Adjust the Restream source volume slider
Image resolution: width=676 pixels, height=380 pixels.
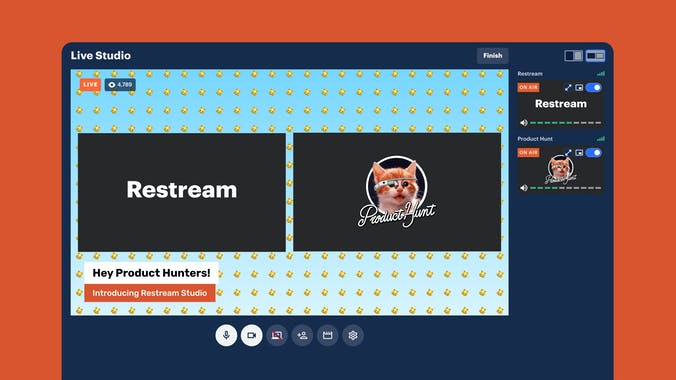(x=565, y=123)
